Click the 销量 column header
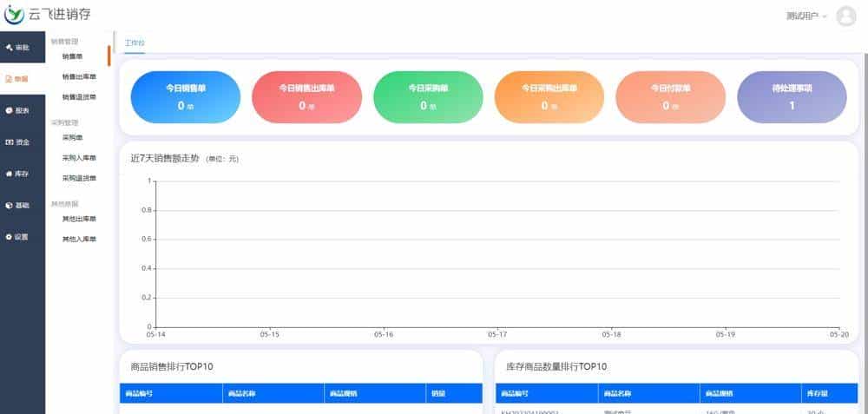Screen dimensions: 868x414 tap(454, 393)
